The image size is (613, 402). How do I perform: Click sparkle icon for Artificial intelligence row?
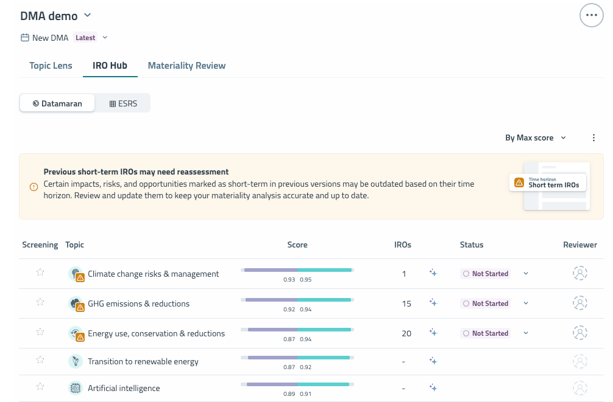(x=433, y=388)
